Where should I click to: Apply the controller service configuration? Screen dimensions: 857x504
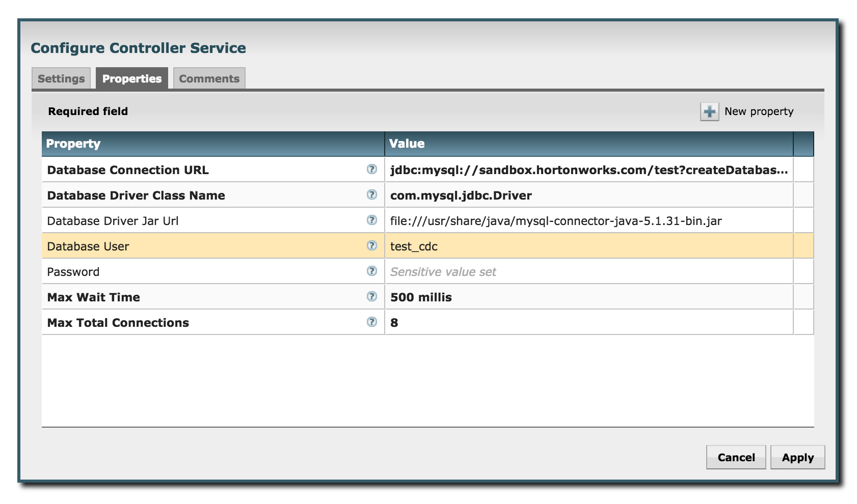(x=797, y=457)
